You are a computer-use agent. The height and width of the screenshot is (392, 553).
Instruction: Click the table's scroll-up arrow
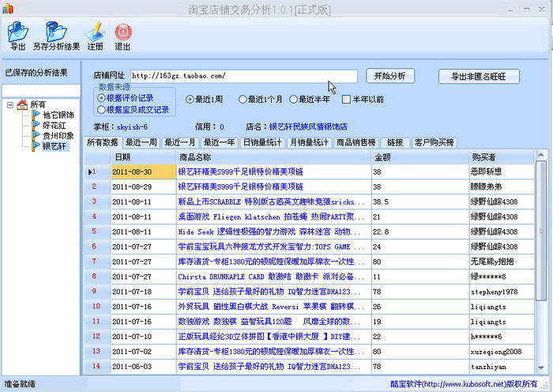(x=540, y=155)
